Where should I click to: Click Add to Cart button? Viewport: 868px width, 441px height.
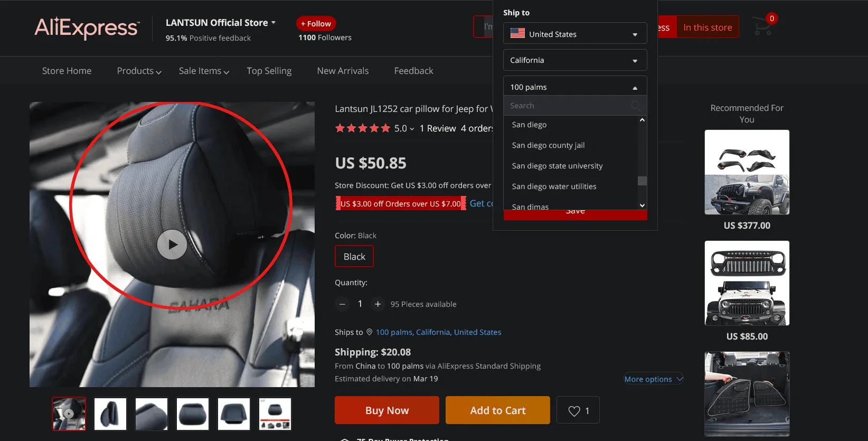pos(498,410)
